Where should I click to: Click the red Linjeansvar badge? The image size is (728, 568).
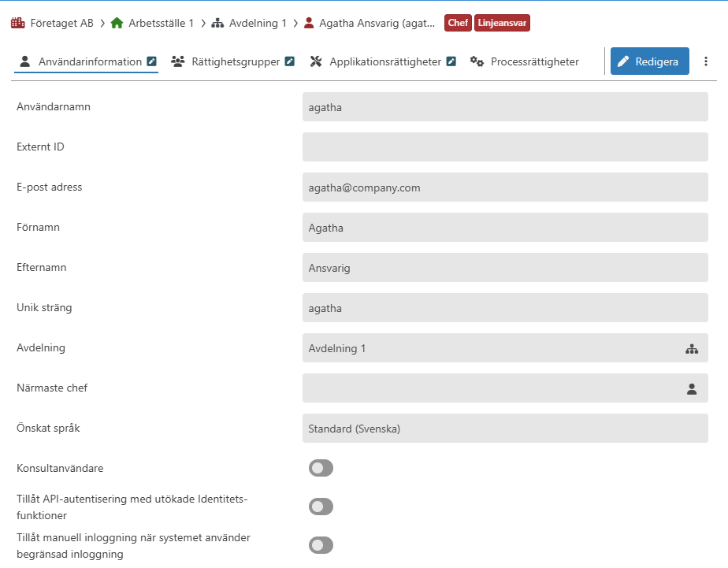pyautogui.click(x=502, y=23)
